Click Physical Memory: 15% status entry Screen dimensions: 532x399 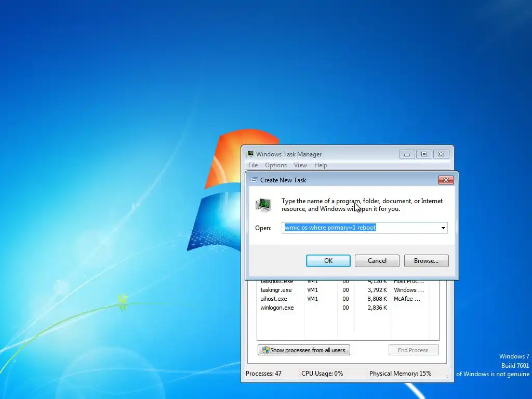click(x=401, y=374)
